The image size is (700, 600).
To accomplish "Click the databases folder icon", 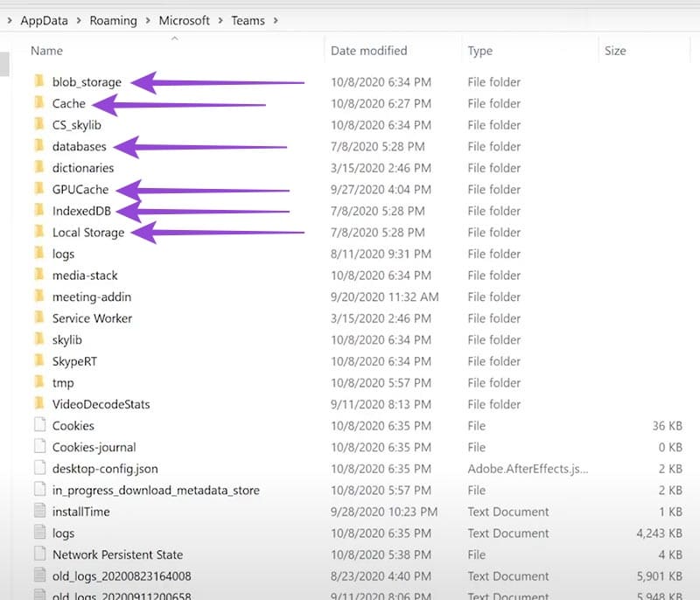I will pos(38,146).
